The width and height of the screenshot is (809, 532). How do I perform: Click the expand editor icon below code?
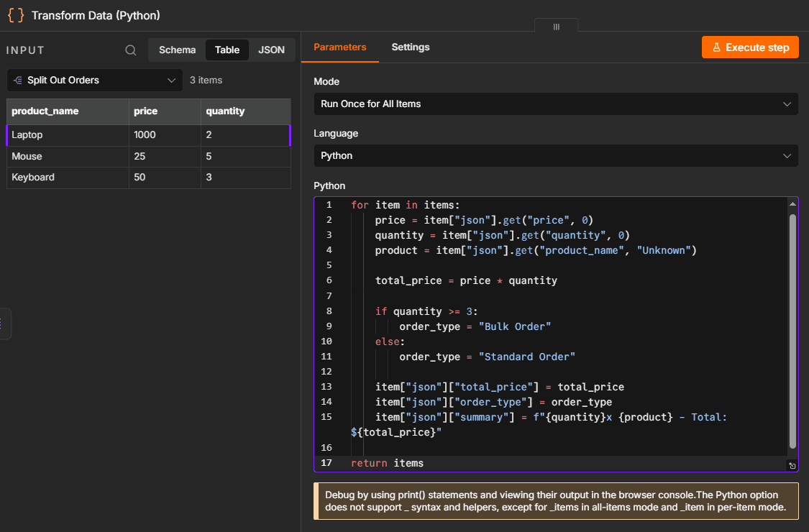click(x=792, y=465)
